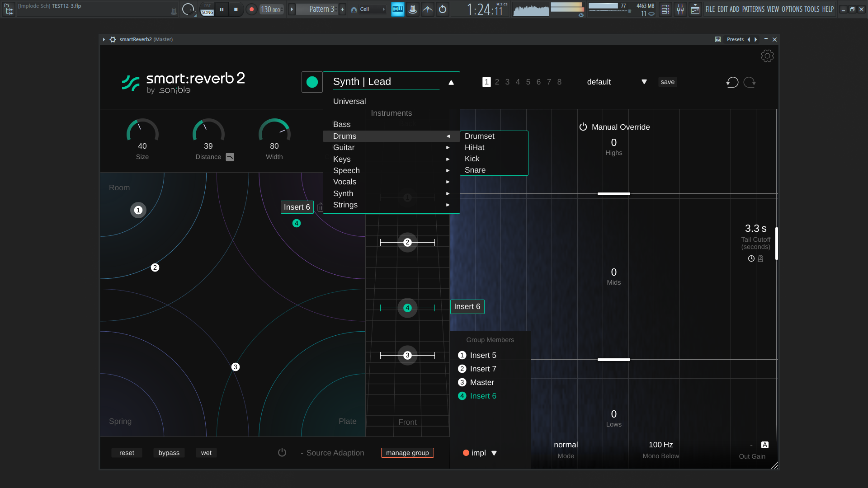Toggle the wet-only button
This screenshot has height=488, width=868.
tap(206, 453)
